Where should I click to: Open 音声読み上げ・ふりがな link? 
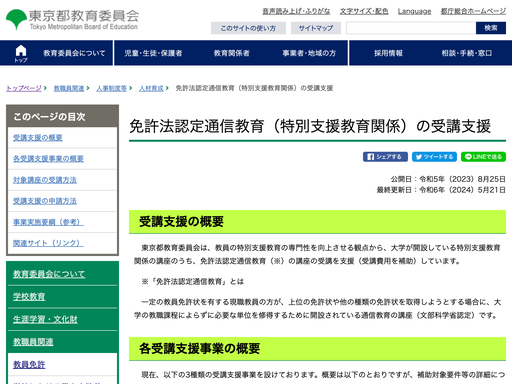tap(296, 11)
